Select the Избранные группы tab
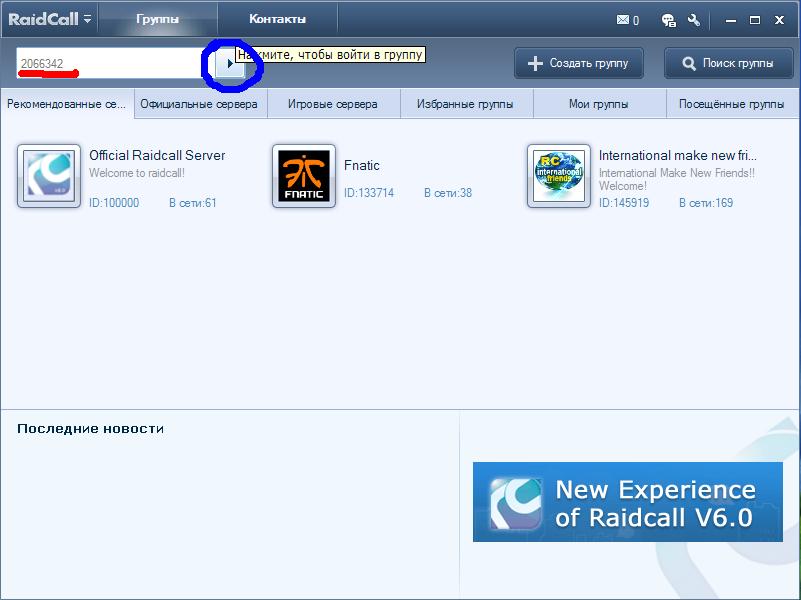This screenshot has width=801, height=600. pos(466,104)
